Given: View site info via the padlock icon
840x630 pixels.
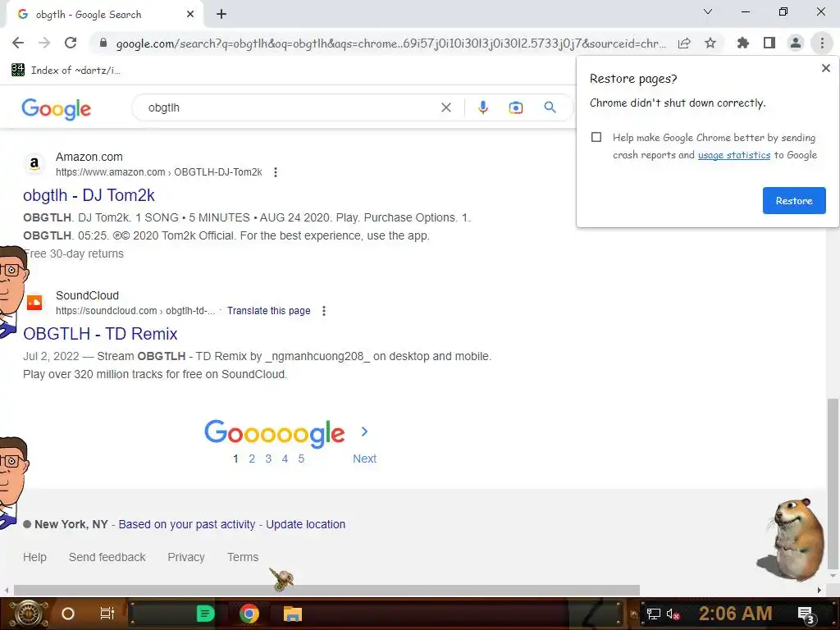Looking at the screenshot, I should (103, 43).
